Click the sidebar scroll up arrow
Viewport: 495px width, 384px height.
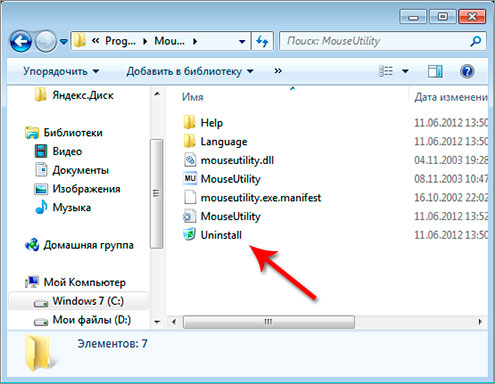(x=157, y=94)
